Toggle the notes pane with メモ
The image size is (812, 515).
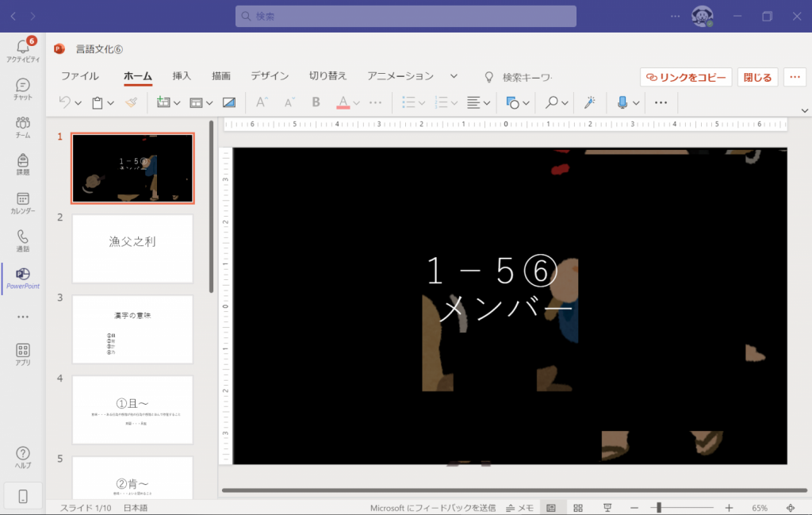(520, 508)
